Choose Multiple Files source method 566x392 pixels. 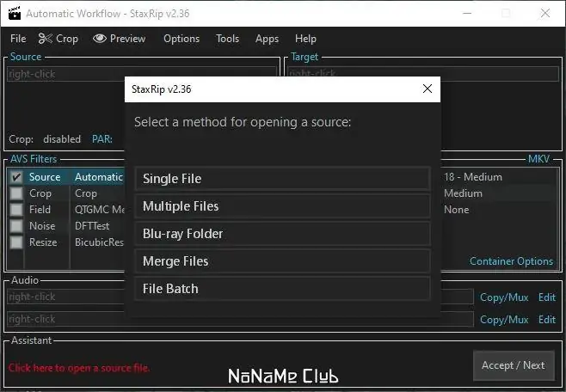pyautogui.click(x=283, y=206)
